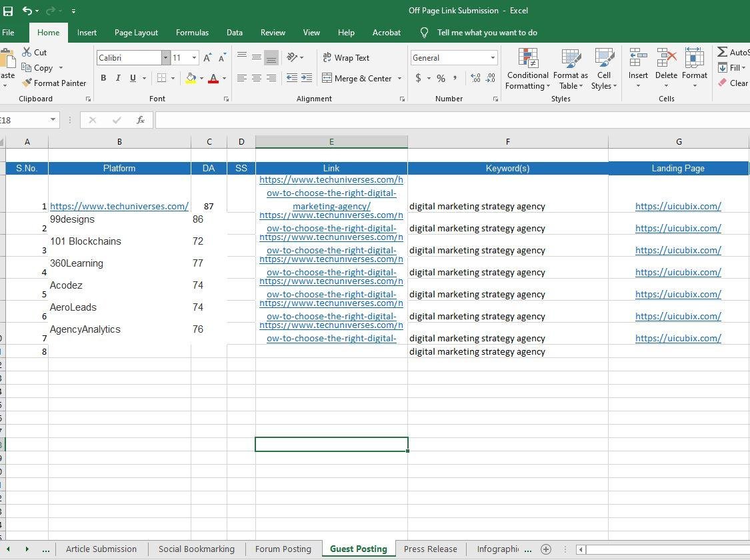Click the Insert Cells icon
Image resolution: width=750 pixels, height=560 pixels.
(638, 59)
